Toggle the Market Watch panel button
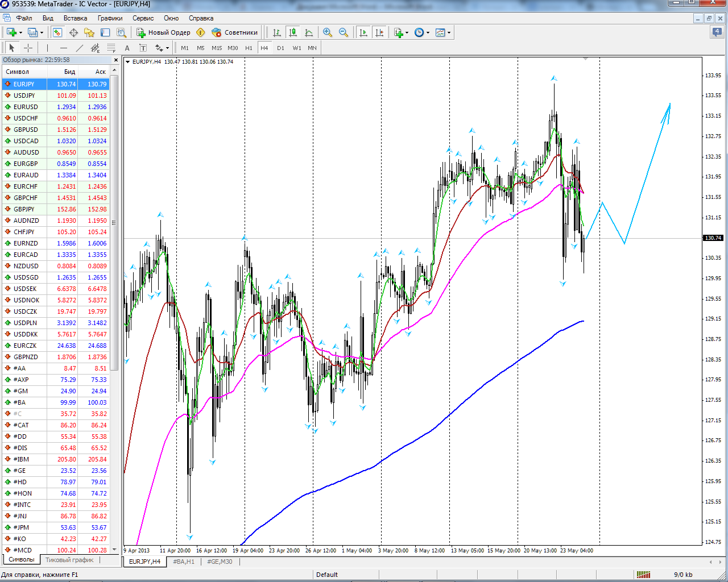728x582 pixels. [x=57, y=32]
